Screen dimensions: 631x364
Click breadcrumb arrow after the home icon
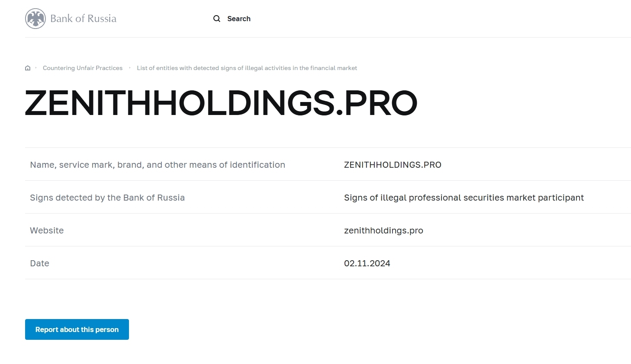[36, 68]
